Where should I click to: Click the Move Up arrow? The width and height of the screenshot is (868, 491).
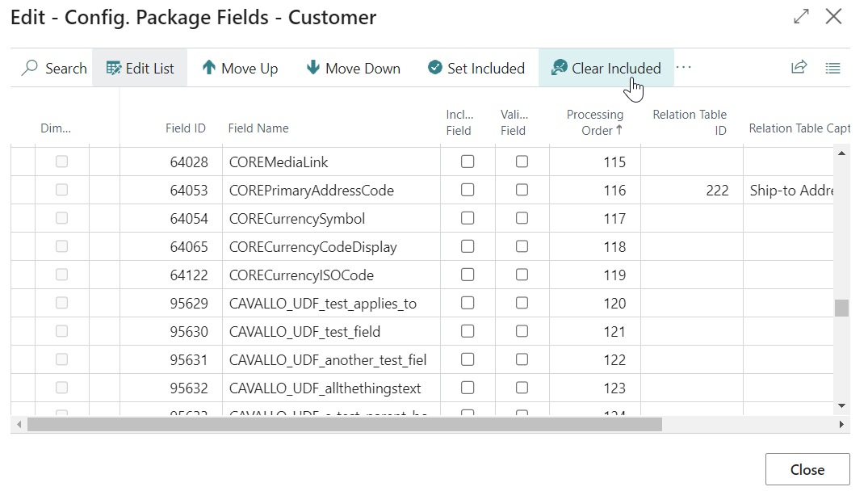pyautogui.click(x=209, y=69)
